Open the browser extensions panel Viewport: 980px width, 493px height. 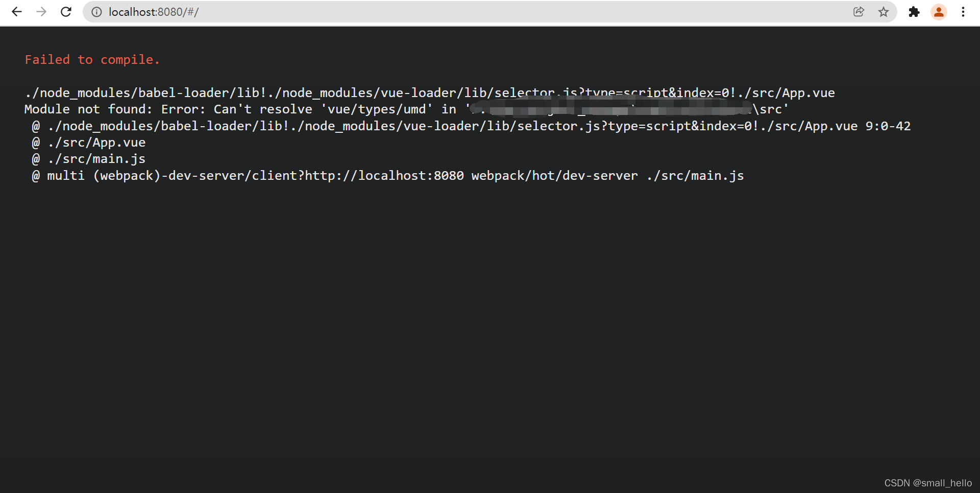[x=914, y=12]
